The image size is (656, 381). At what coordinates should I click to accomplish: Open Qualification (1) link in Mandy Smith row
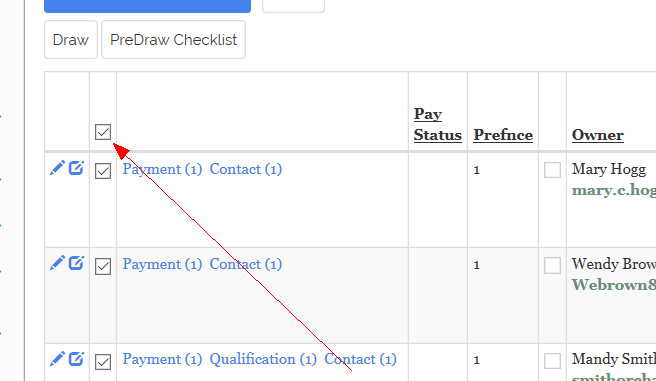[x=263, y=359]
